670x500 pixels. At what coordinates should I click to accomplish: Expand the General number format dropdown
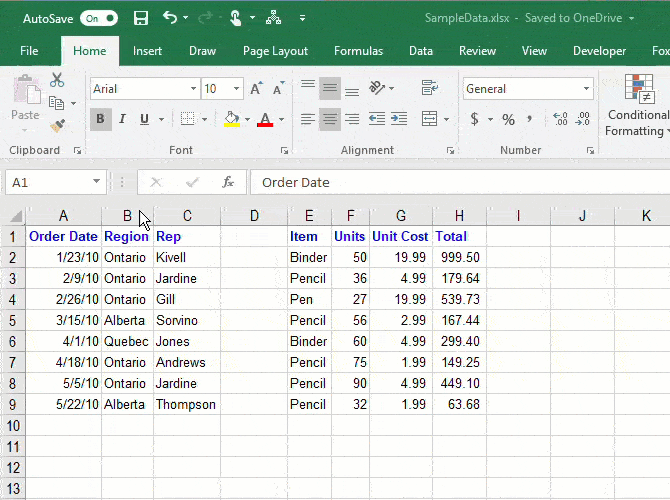586,89
